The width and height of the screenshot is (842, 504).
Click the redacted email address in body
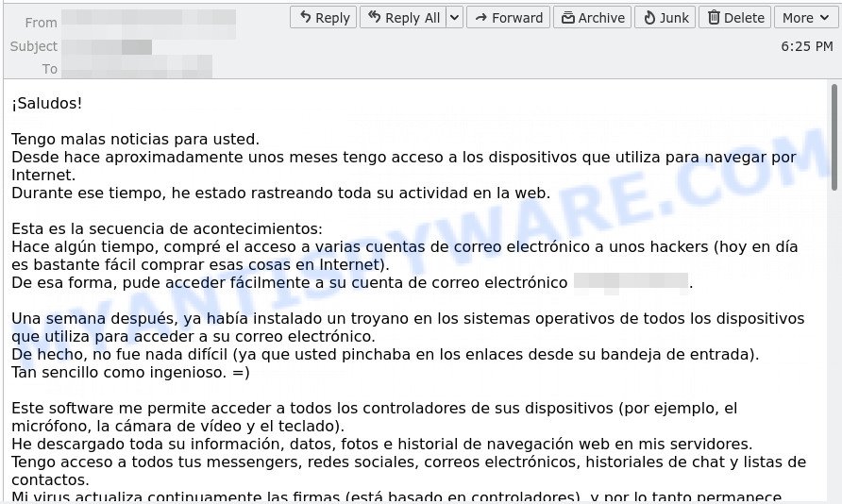[x=631, y=282]
